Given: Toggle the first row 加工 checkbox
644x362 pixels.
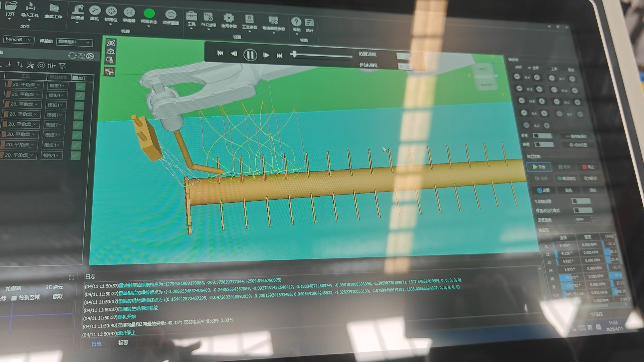Looking at the screenshot, I should pos(80,86).
